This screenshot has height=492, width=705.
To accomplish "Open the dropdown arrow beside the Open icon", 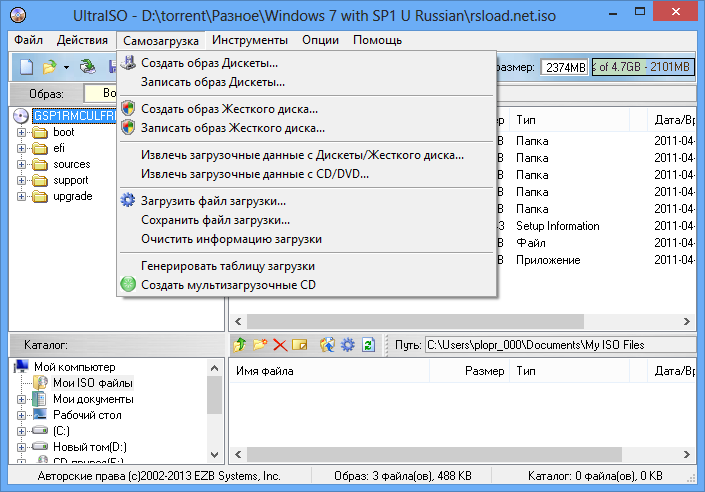I will [67, 67].
